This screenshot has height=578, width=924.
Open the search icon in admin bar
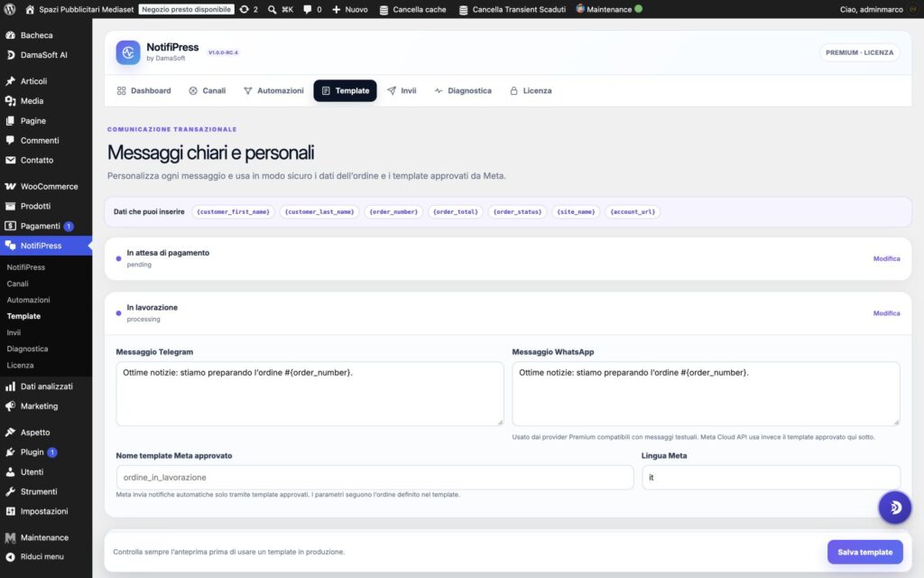(x=273, y=9)
